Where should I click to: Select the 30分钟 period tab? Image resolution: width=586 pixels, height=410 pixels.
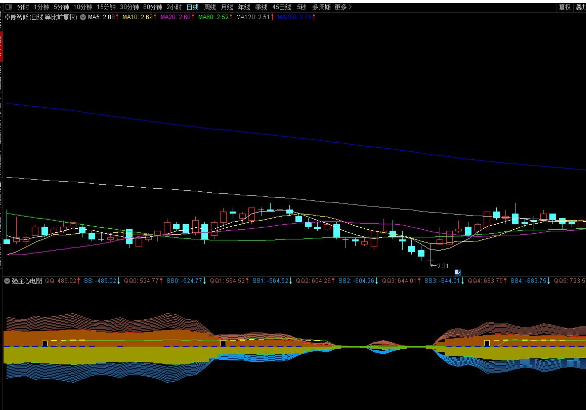[x=129, y=7]
